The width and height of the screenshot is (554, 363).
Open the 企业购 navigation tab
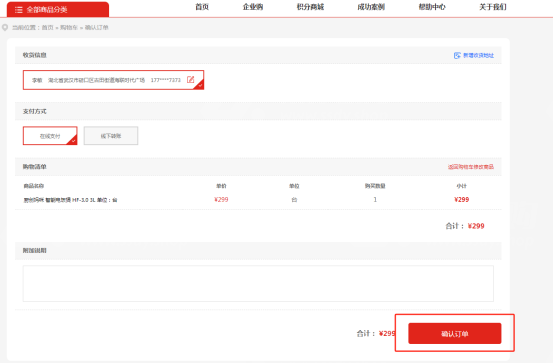click(253, 7)
